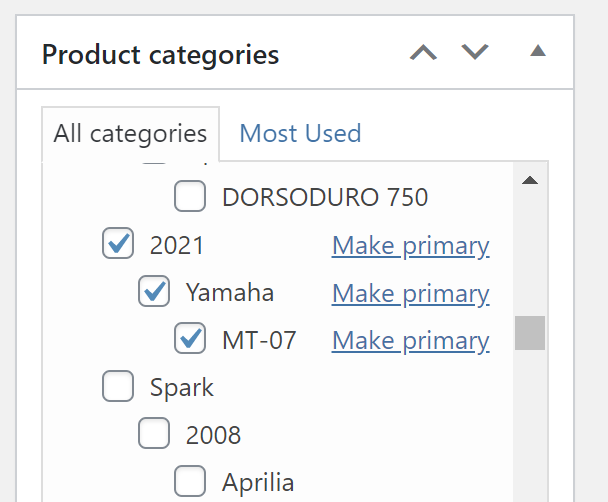
Task: Make 2021 the primary category
Action: coord(410,245)
